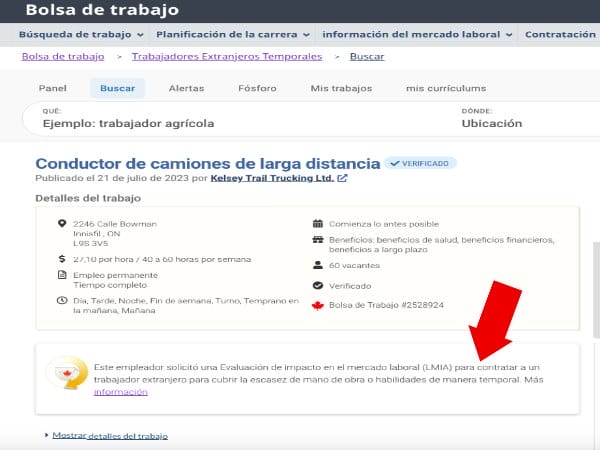Follow the Trabajadores Extranjeros Temporales breadcrumb
The image size is (600, 450).
pos(226,57)
